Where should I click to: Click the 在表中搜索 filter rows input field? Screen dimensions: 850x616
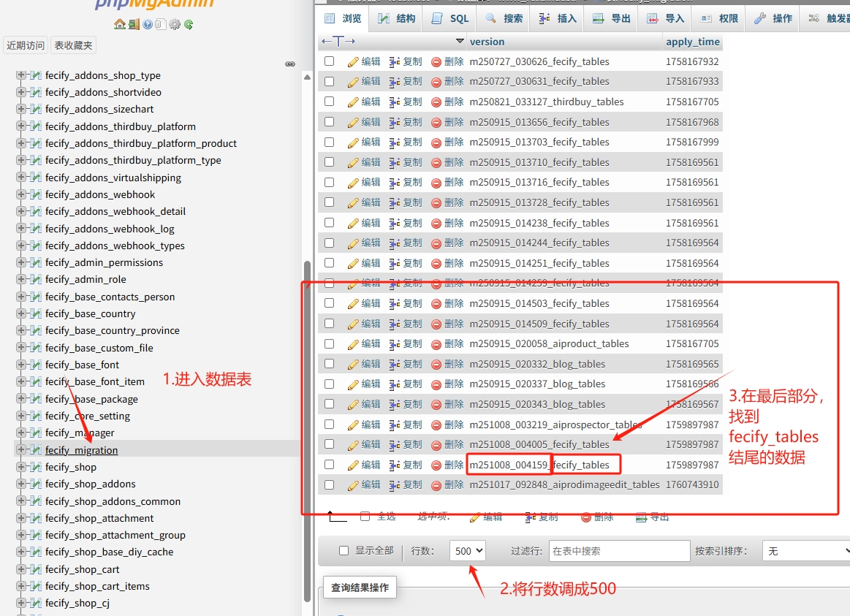(x=619, y=551)
